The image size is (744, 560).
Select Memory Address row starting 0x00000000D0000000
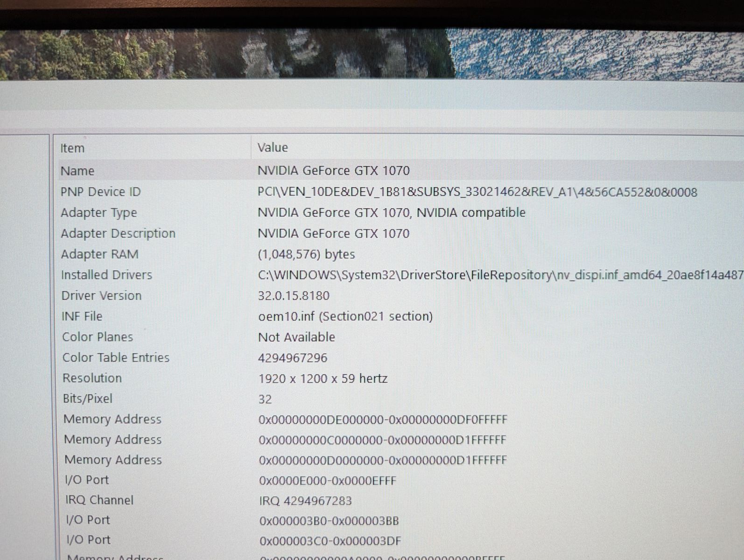coord(113,460)
